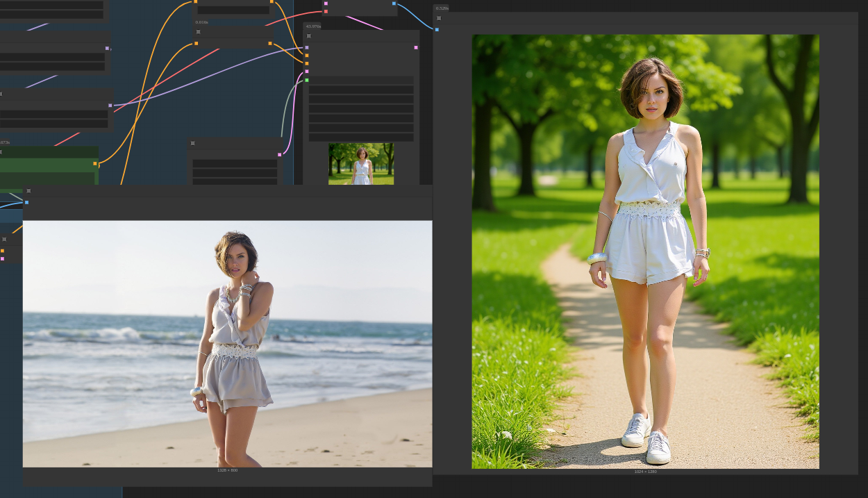Image resolution: width=868 pixels, height=498 pixels.
Task: Collapse the park image preview node
Action: pyautogui.click(x=439, y=18)
